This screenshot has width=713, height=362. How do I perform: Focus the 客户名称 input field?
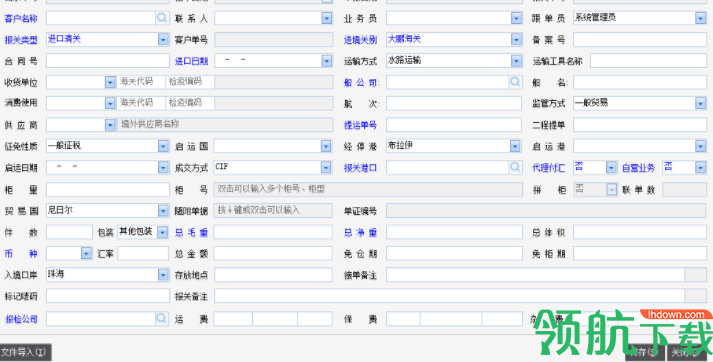[101, 18]
